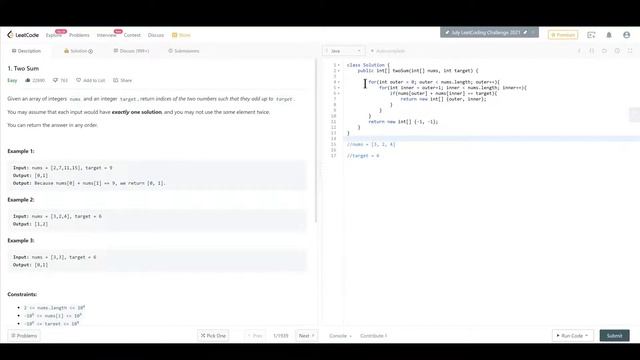Click the Pick One shuffle button
The image size is (640, 360).
pyautogui.click(x=213, y=336)
